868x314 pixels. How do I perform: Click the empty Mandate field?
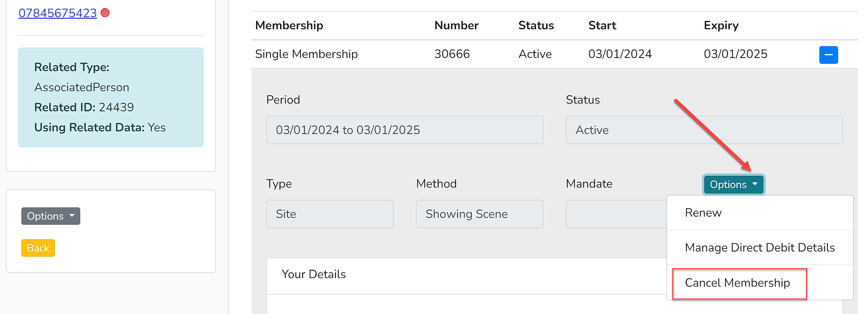[616, 214]
